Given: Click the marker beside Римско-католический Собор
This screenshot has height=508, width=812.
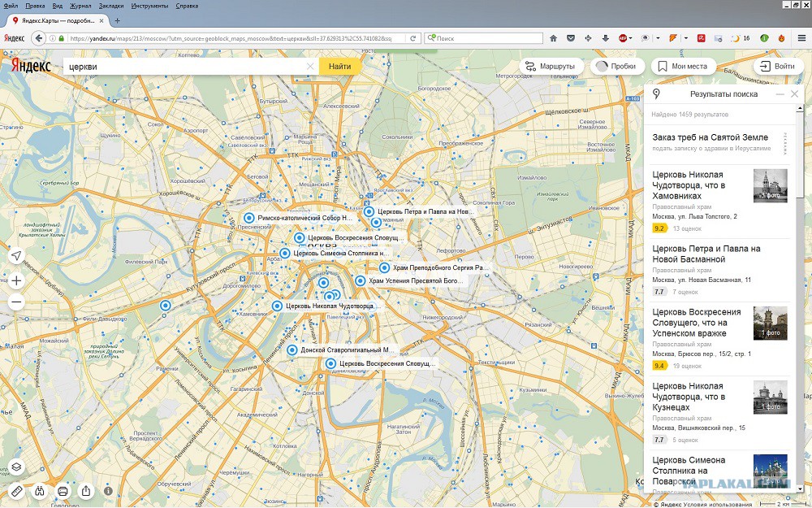Looking at the screenshot, I should (x=249, y=218).
